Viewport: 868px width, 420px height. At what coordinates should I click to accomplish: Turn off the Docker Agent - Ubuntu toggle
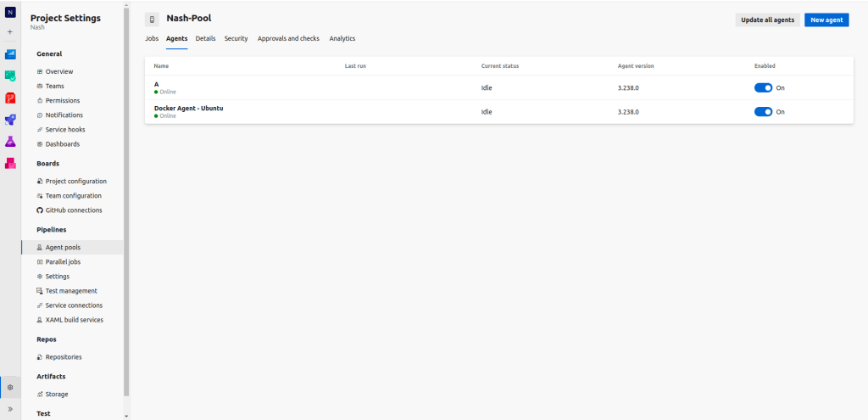(x=763, y=111)
